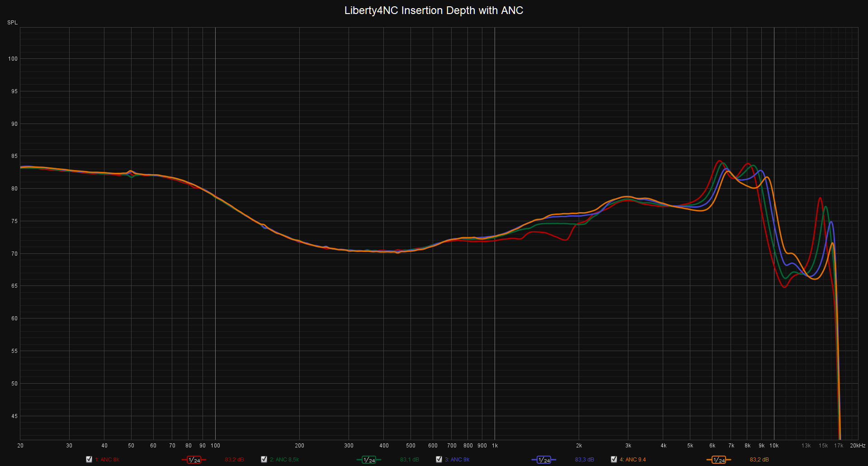Click the 20 Hz frequency axis label
Screen dimensions: 868x466
pyautogui.click(x=20, y=446)
